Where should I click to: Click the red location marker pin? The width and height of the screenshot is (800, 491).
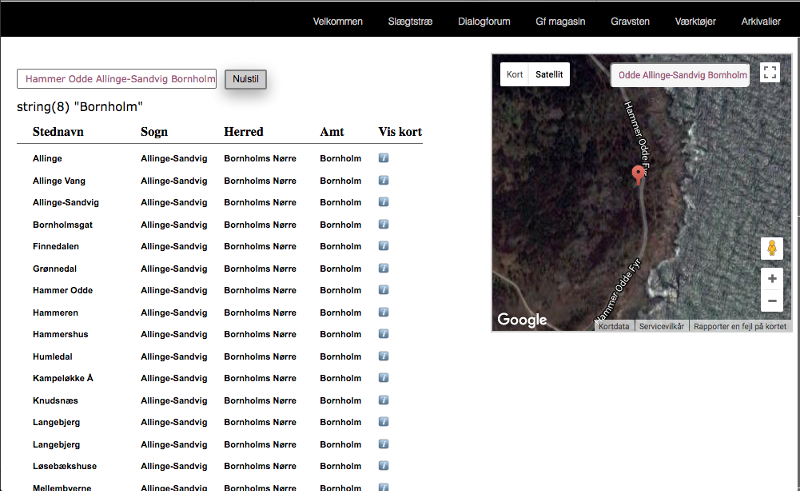[639, 175]
